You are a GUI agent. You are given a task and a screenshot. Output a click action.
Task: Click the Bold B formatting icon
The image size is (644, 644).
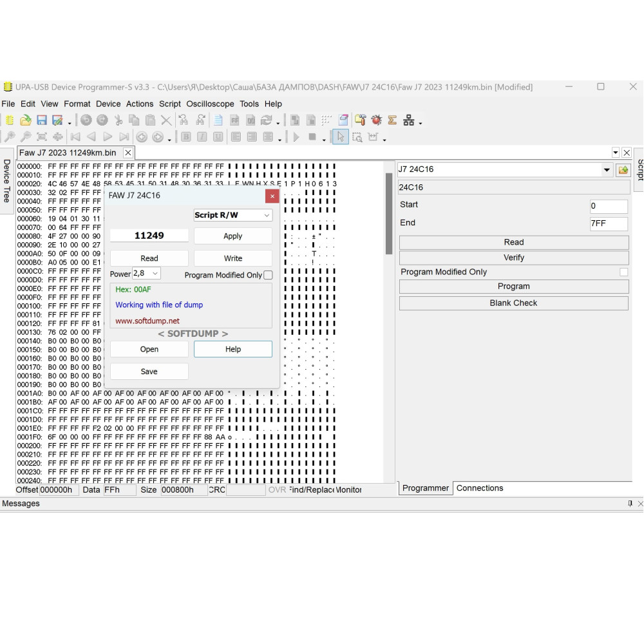[x=185, y=137]
